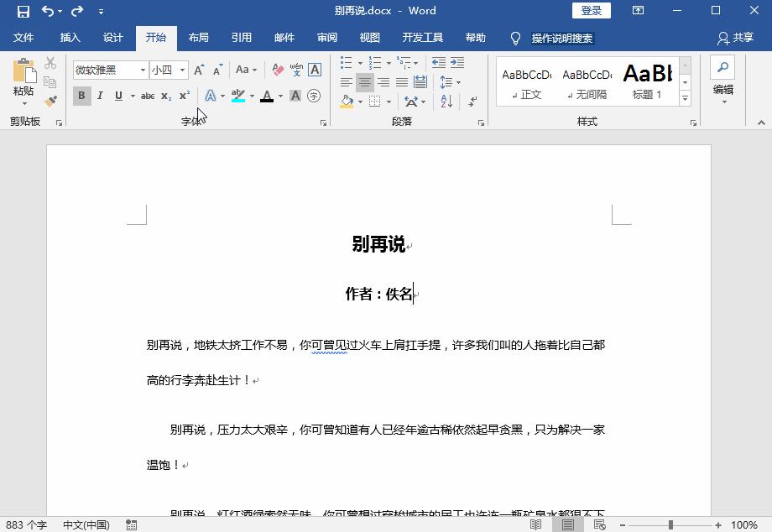Image resolution: width=772 pixels, height=532 pixels.
Task: Open the font color swatch
Action: 267,95
